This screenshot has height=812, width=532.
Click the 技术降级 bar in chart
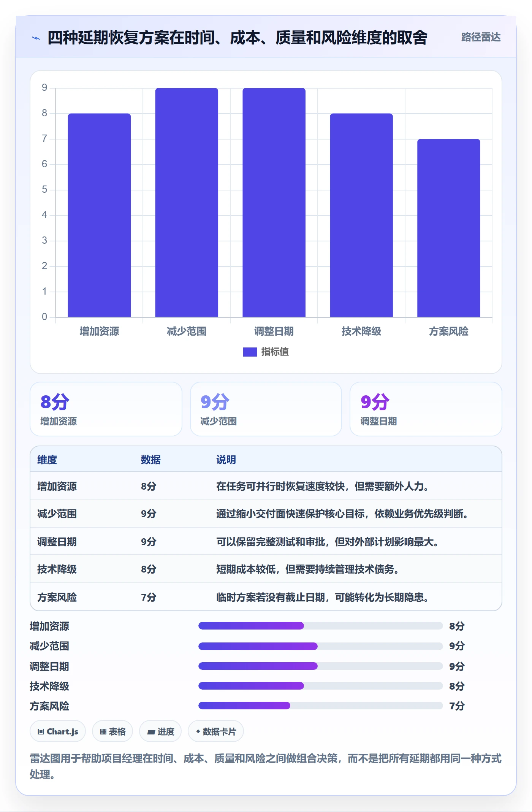(x=361, y=215)
